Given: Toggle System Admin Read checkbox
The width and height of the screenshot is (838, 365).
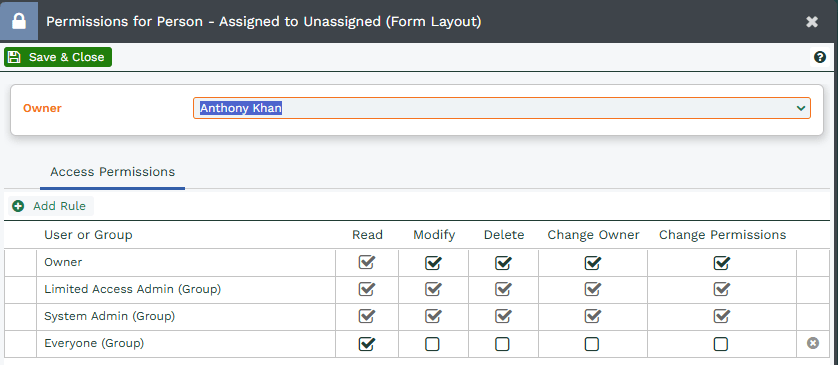Looking at the screenshot, I should (x=367, y=316).
